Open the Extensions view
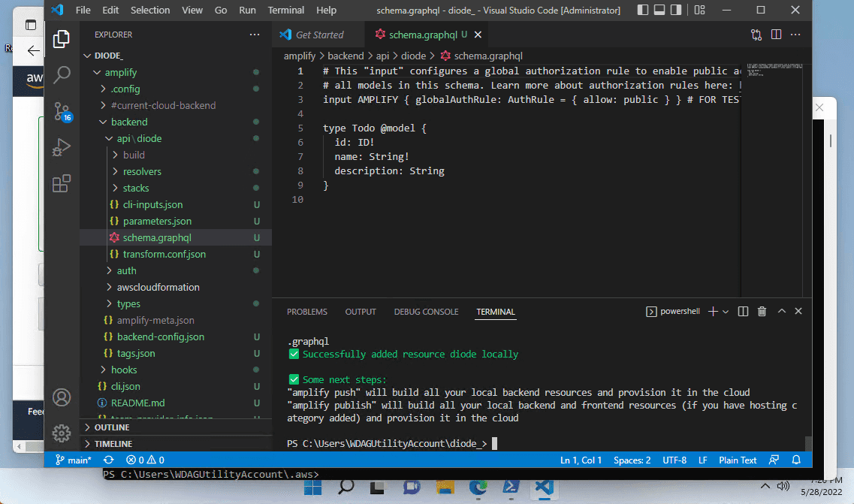Screen dimensions: 854x504 click(62, 183)
